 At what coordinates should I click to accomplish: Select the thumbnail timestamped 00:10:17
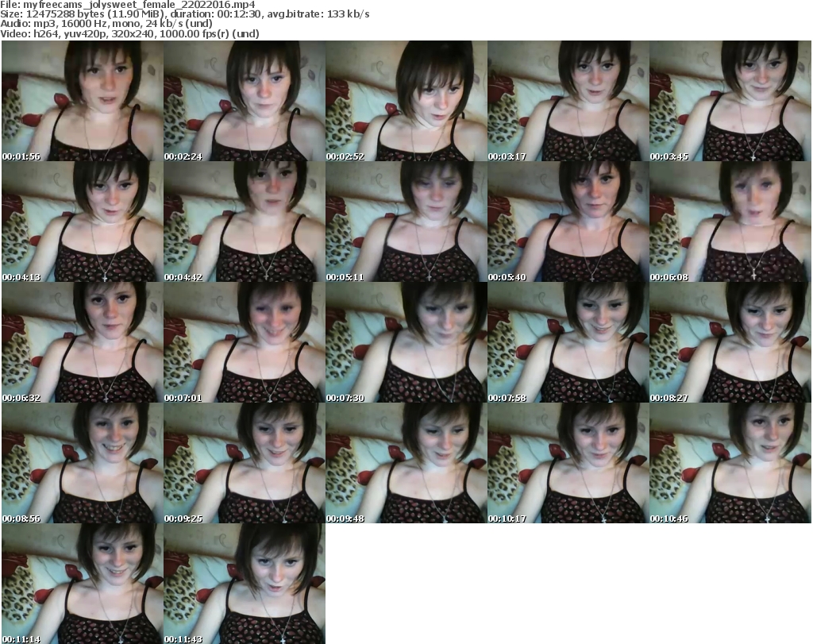568,463
